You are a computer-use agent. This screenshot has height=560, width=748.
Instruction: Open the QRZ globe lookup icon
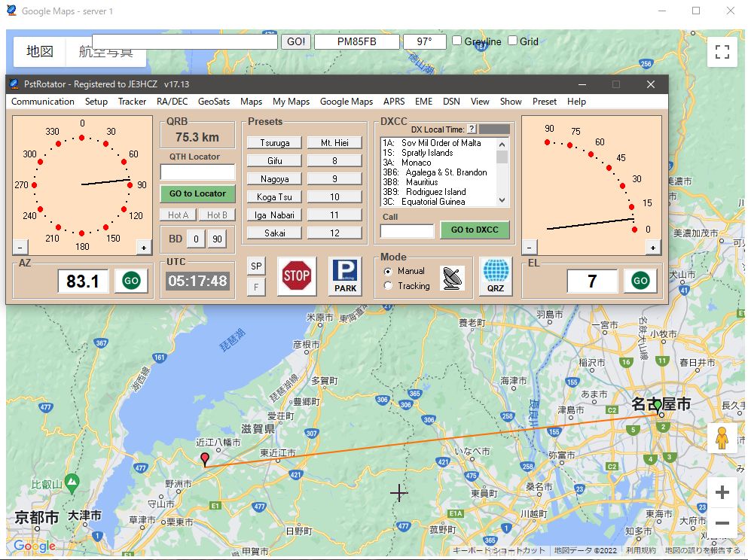(495, 276)
